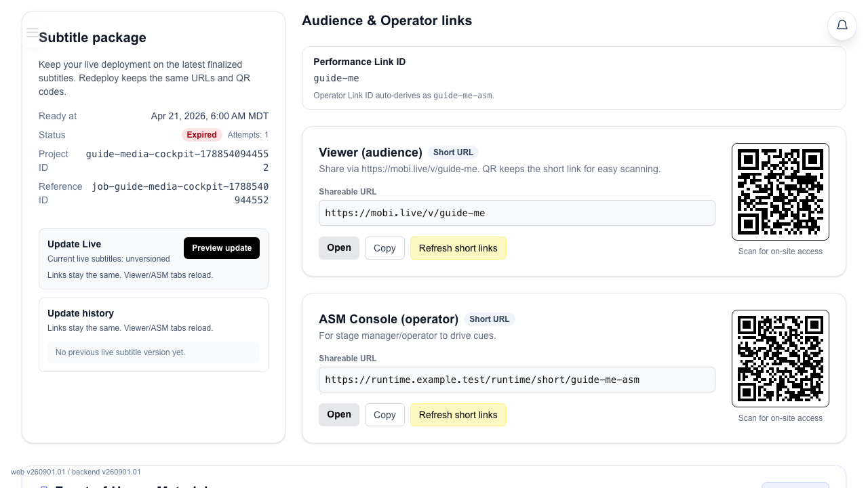Click the Viewer audience QR code
Screen dimensions: 868x488
point(781,192)
